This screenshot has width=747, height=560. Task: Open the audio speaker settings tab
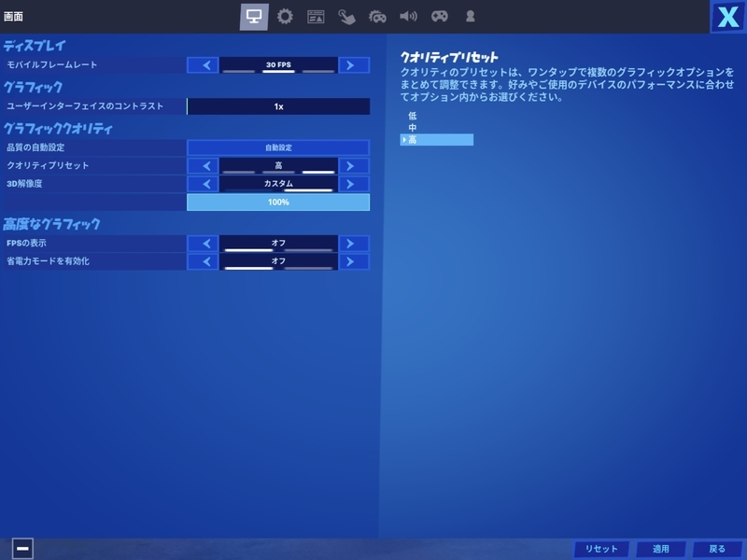[x=408, y=17]
